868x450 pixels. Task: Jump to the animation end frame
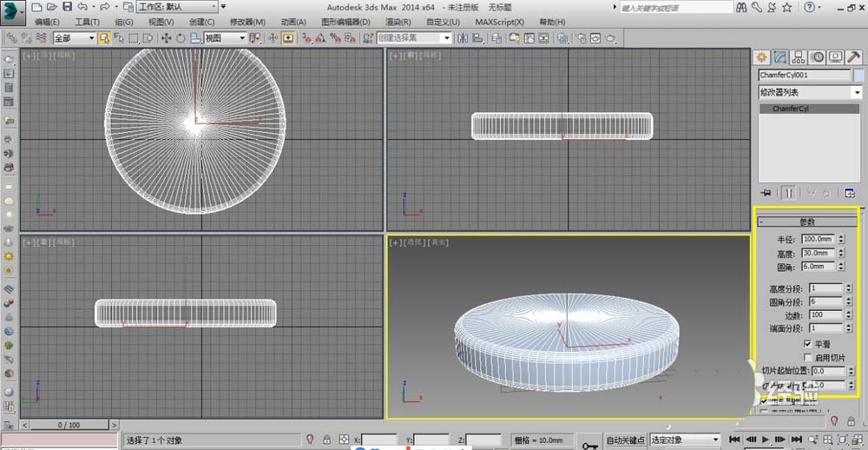tap(796, 439)
